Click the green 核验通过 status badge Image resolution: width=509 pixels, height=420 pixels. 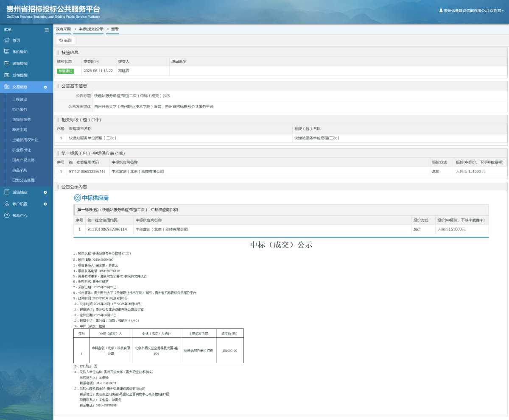[x=65, y=71]
